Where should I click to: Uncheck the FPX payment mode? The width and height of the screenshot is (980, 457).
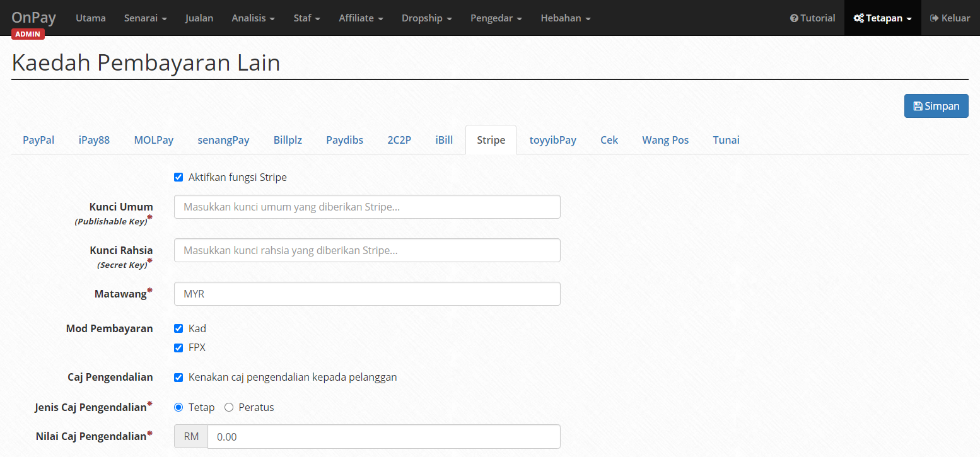[178, 347]
